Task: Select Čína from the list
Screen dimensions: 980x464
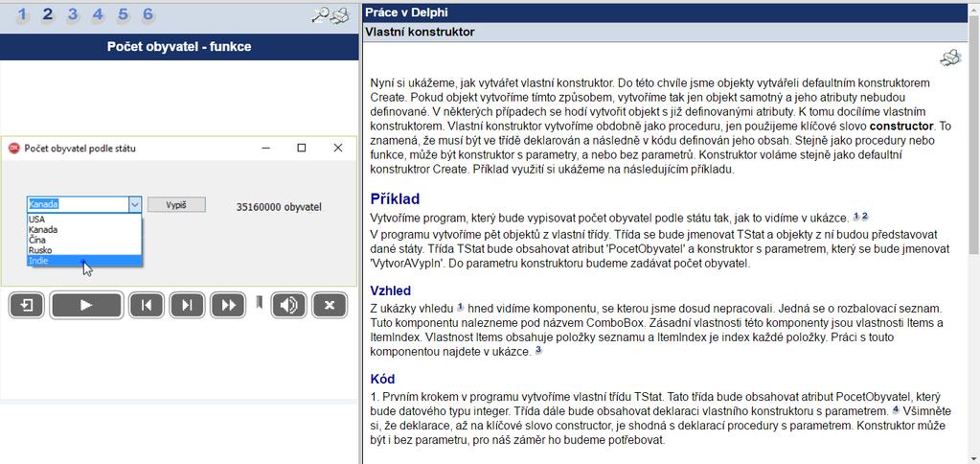Action: (x=84, y=240)
